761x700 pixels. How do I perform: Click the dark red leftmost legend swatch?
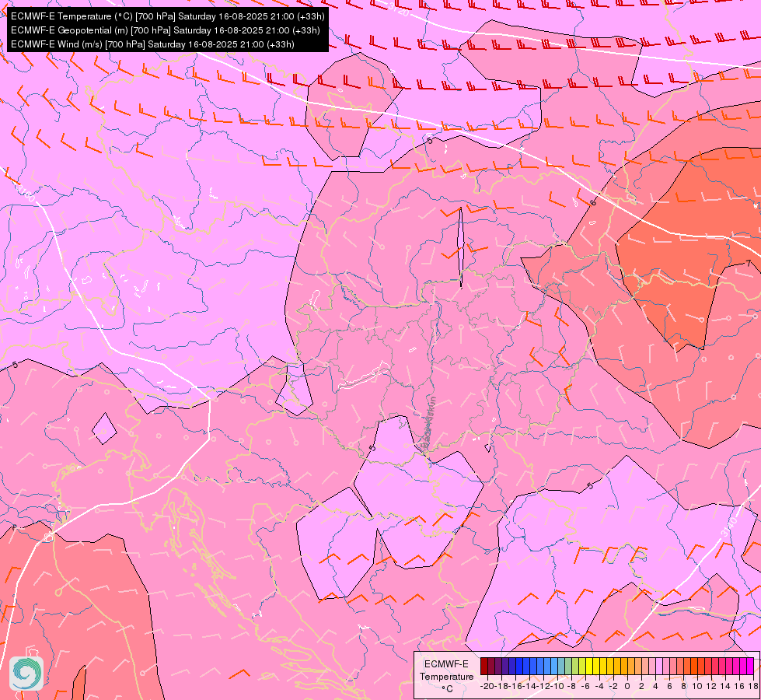(483, 666)
